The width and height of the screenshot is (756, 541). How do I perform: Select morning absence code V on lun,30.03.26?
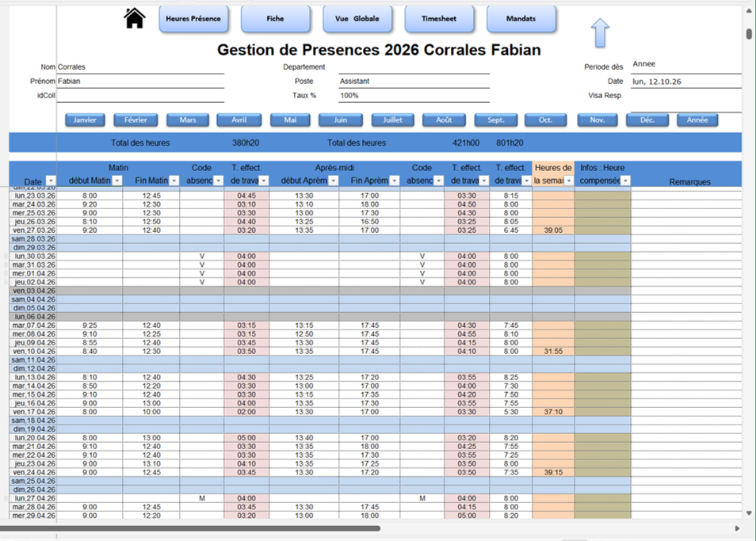[201, 257]
